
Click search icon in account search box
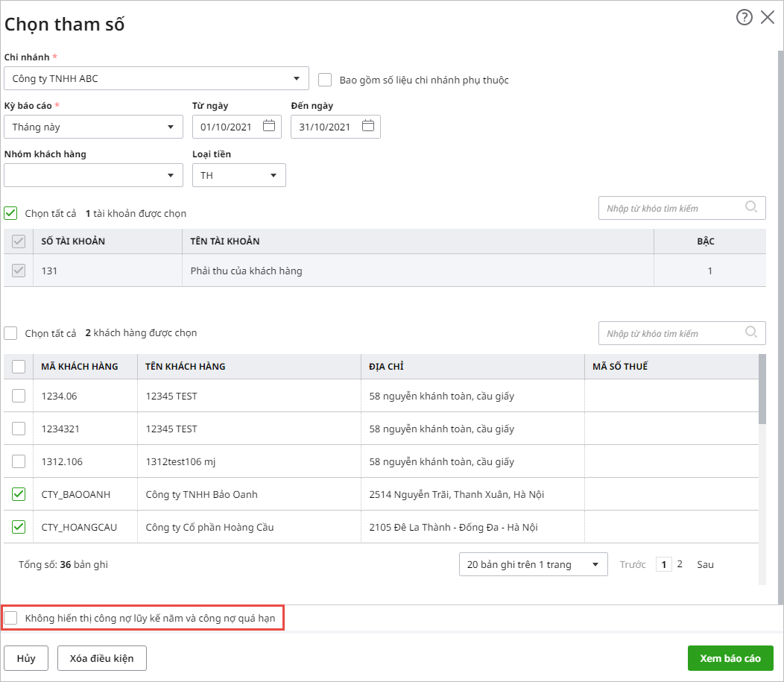751,208
